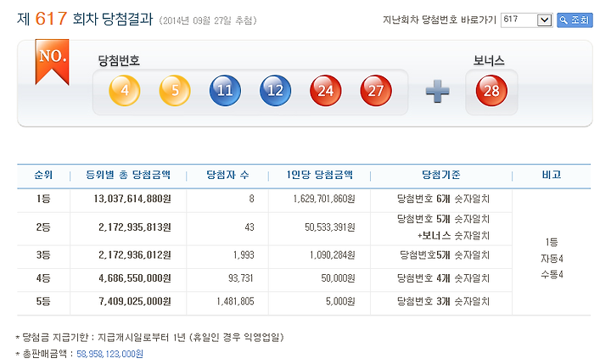Click per-person prize 50,000원

338,278
